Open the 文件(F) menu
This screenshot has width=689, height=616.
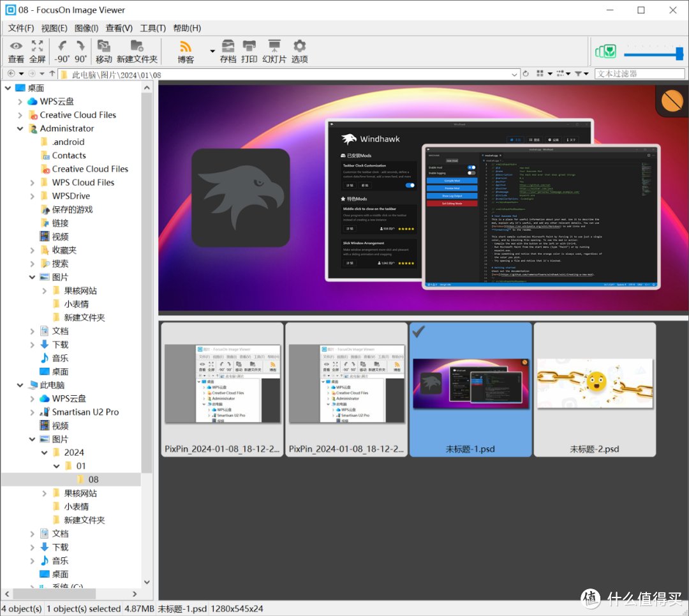coord(20,27)
